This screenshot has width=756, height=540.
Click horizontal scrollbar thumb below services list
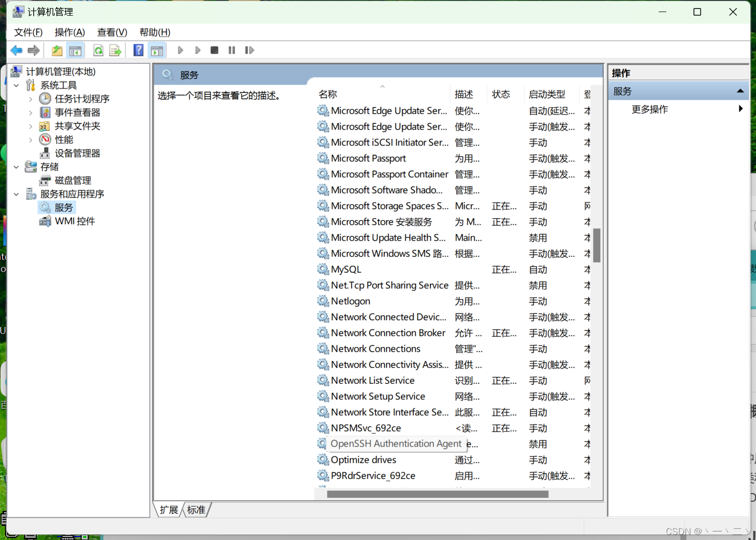point(437,494)
